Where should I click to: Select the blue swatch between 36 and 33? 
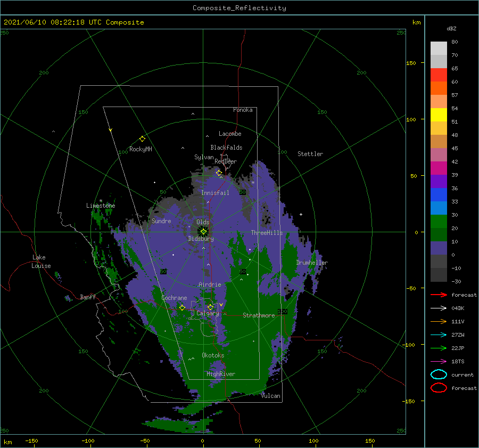[439, 194]
